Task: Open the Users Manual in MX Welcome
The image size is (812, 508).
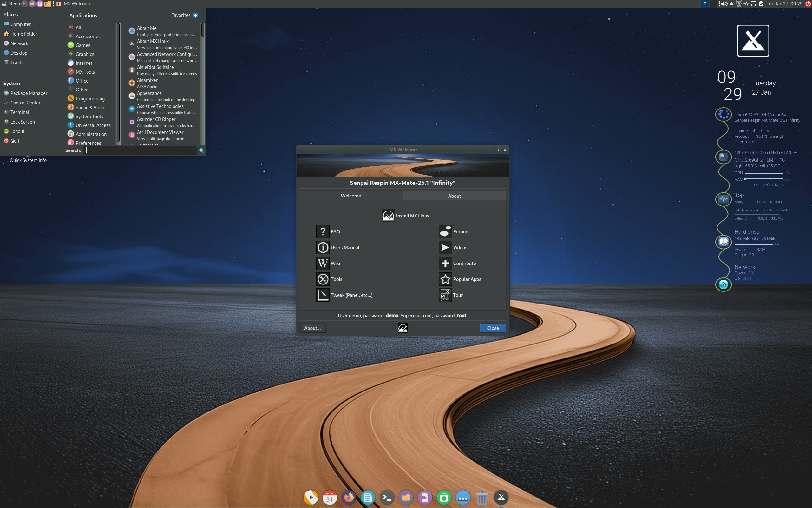Action: coord(337,248)
